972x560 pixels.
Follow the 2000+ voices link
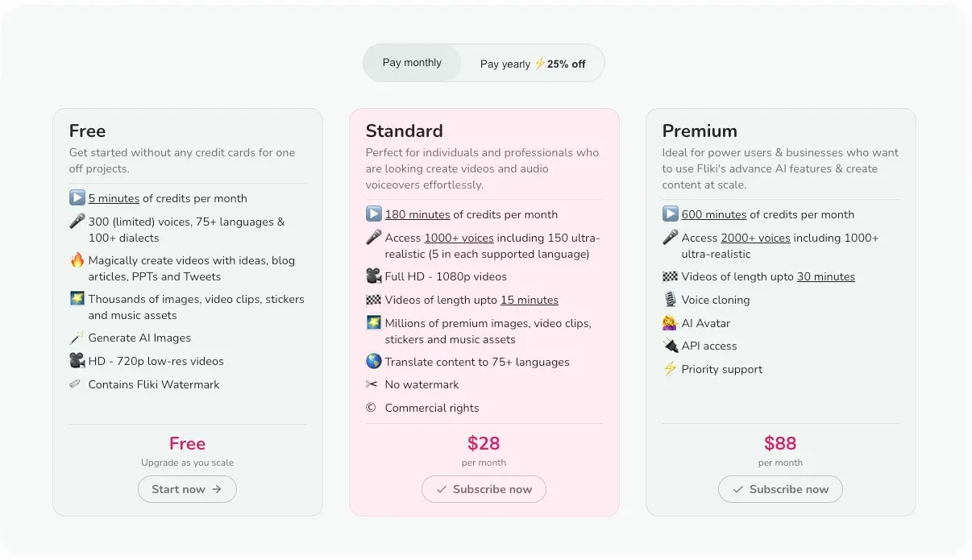(x=755, y=238)
